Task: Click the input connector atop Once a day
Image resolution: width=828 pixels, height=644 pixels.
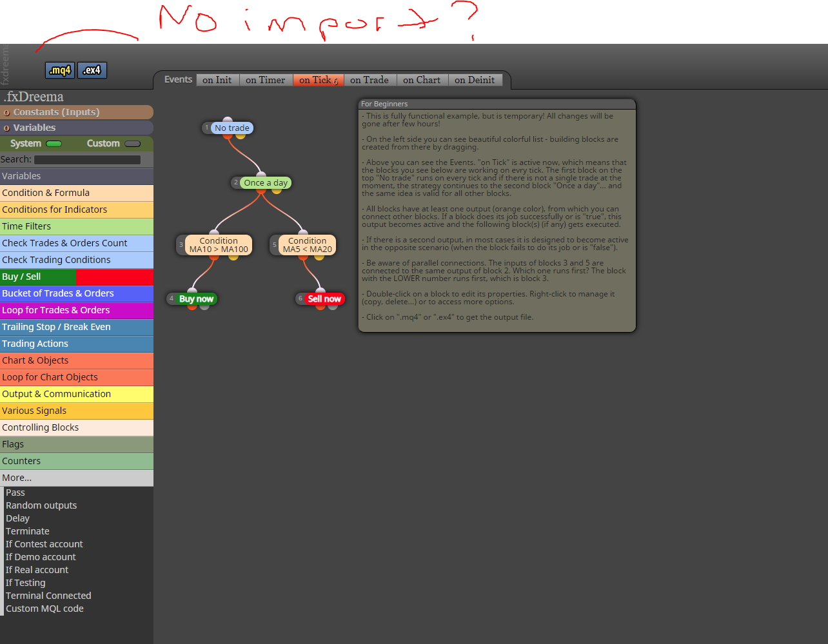Action: (261, 175)
